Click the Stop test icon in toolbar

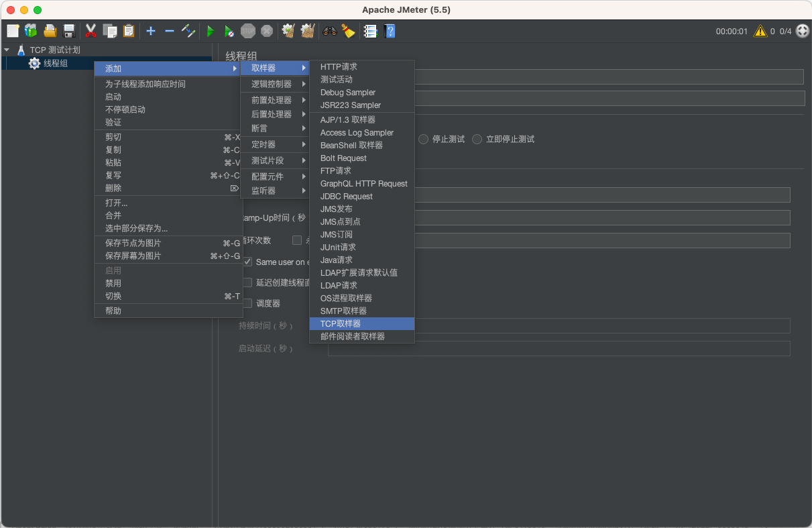247,31
